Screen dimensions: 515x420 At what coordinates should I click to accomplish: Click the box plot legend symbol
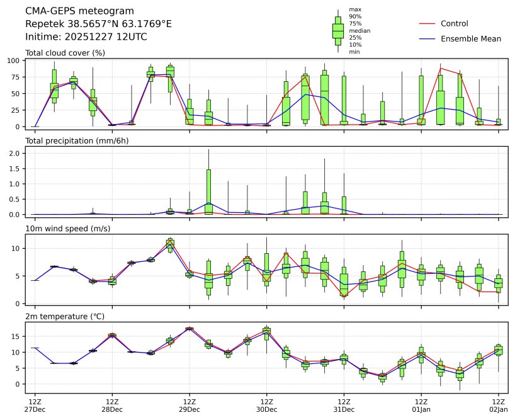338,30
